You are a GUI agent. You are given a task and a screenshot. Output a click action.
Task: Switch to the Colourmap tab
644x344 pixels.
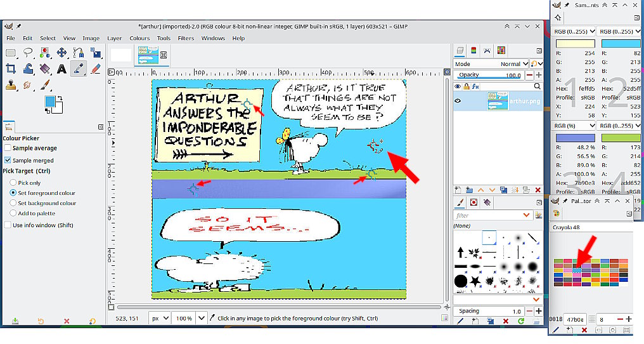pos(501,51)
